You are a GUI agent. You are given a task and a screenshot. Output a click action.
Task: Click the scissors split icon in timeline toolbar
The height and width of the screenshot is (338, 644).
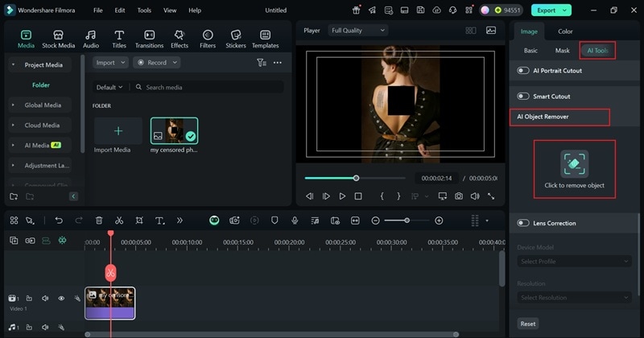coord(118,221)
